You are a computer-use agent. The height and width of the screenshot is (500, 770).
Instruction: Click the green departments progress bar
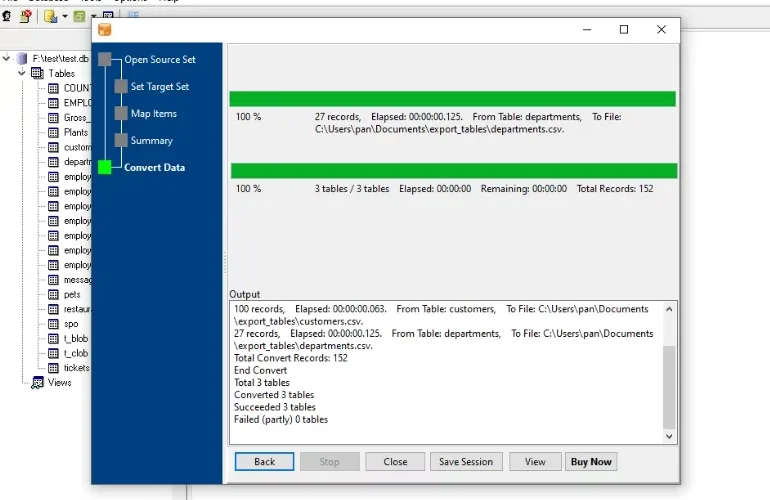452,99
